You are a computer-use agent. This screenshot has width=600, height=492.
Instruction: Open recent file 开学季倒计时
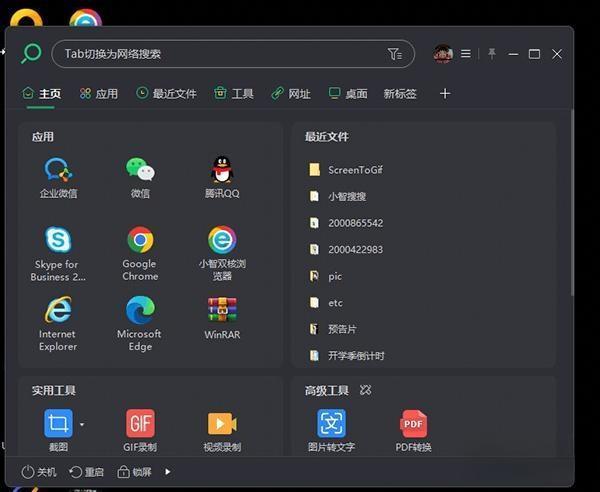(x=347, y=356)
